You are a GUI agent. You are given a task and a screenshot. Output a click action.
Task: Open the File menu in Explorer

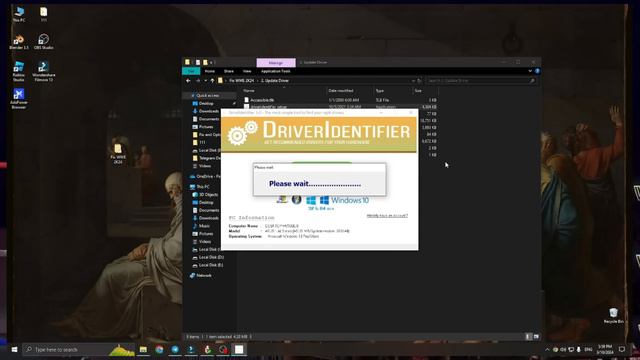pyautogui.click(x=191, y=71)
